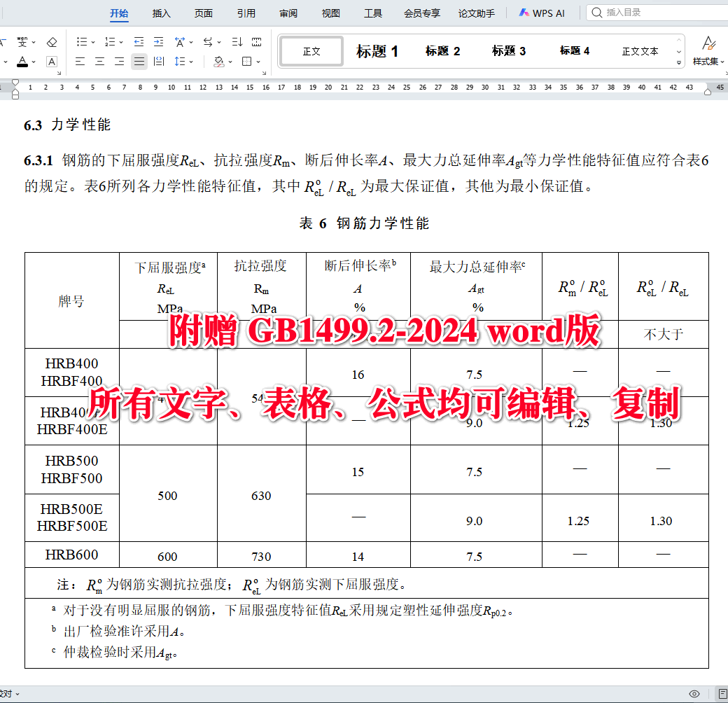Screen dimensions: 728x703
Task: Open the borders dropdown arrow
Action: tap(258, 62)
